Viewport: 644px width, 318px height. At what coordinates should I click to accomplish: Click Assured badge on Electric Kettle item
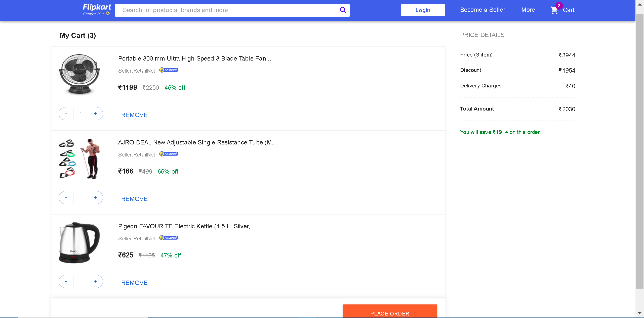tap(169, 238)
